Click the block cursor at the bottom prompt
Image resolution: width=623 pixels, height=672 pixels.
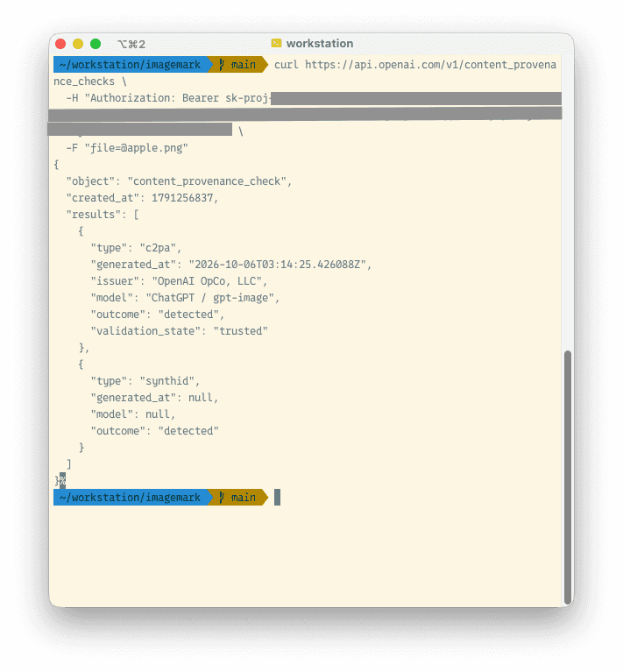277,497
